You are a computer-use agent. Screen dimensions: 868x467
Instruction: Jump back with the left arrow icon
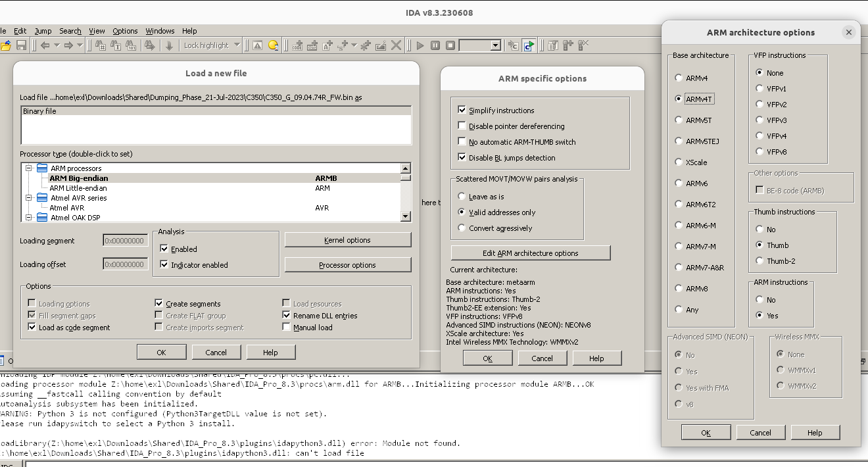45,45
